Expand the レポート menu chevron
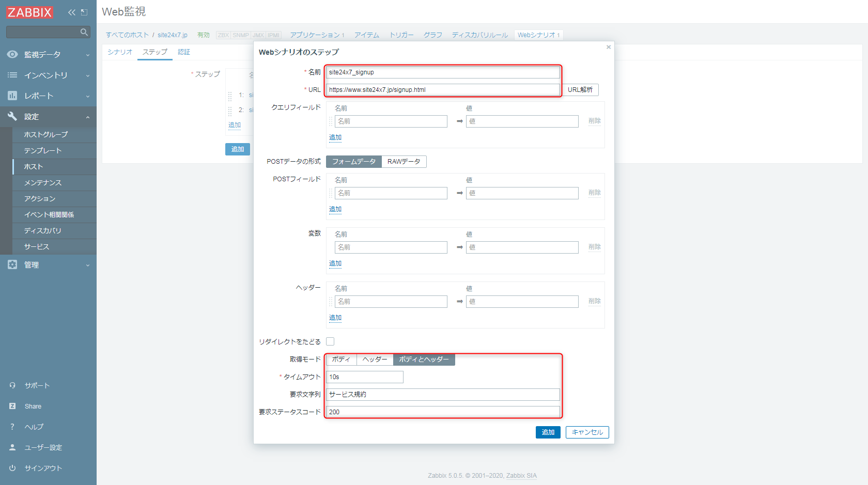 88,96
